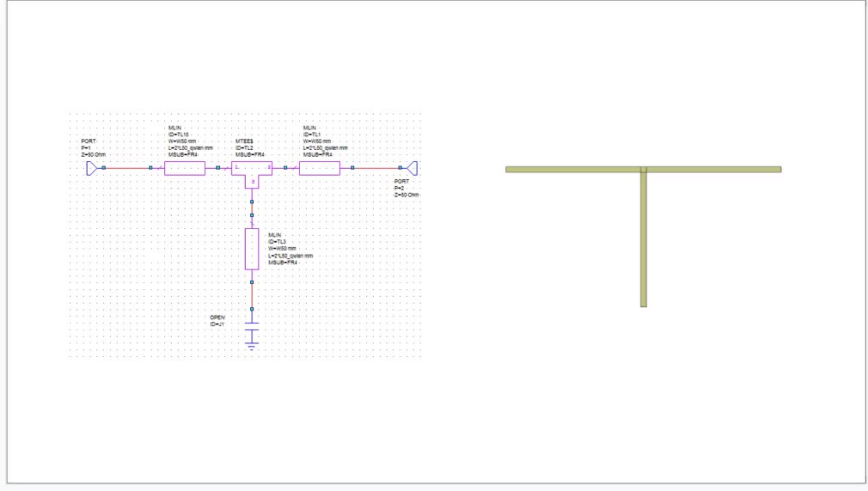The height and width of the screenshot is (491, 868).
Task: Click the ground symbol below OPEN J1
Action: (252, 347)
